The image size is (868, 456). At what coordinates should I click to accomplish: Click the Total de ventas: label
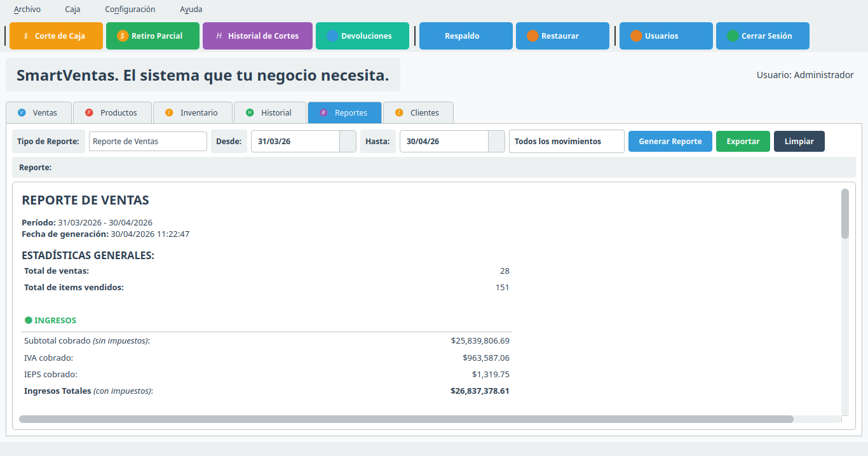pos(57,271)
